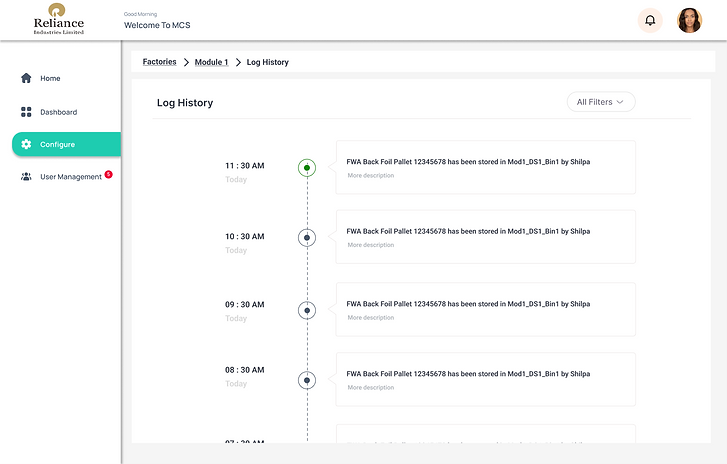Click the Home house icon
The image size is (727, 464).
(26, 78)
